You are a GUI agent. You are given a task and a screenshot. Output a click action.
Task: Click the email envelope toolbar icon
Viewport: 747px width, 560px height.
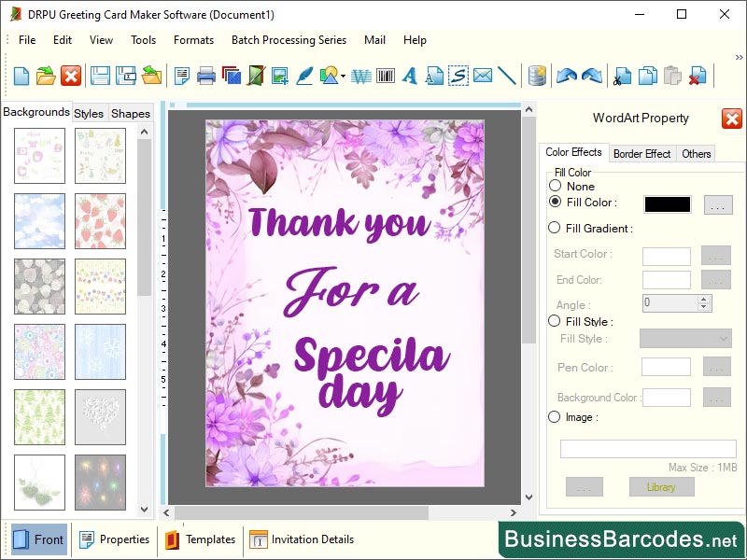(483, 77)
